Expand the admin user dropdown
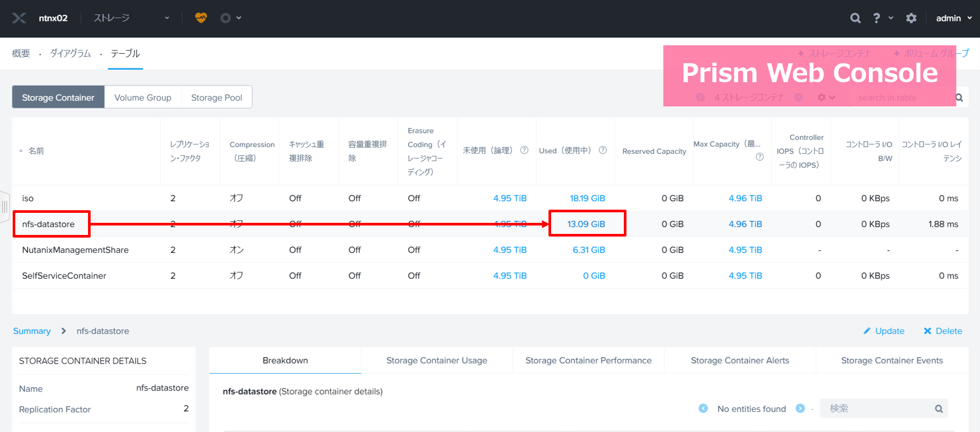 tap(954, 18)
